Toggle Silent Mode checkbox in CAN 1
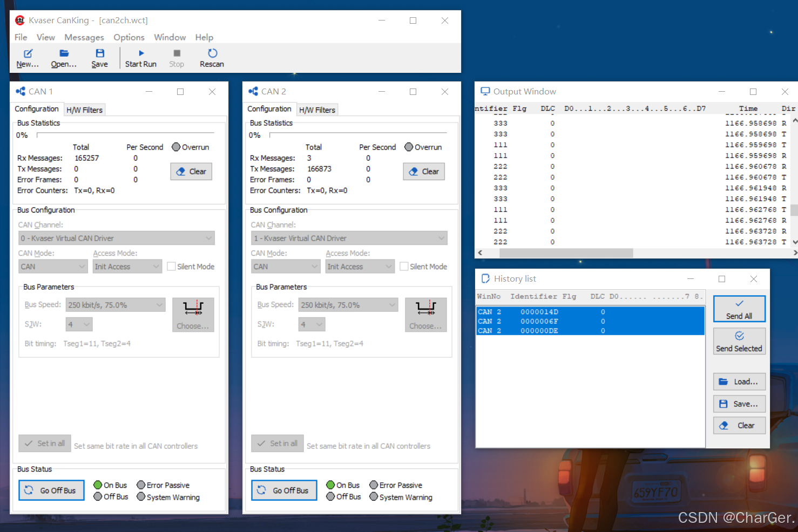Screen dimensions: 798x532 [171, 267]
